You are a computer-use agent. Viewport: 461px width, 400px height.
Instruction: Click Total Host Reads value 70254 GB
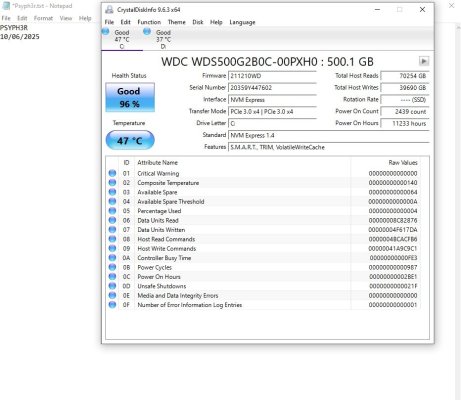pyautogui.click(x=405, y=76)
